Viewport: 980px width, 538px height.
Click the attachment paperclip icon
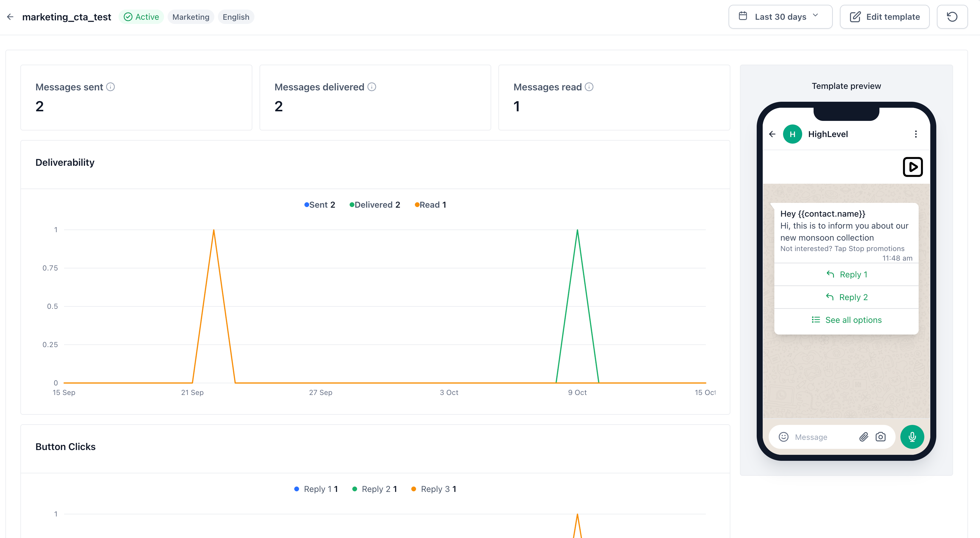(864, 437)
